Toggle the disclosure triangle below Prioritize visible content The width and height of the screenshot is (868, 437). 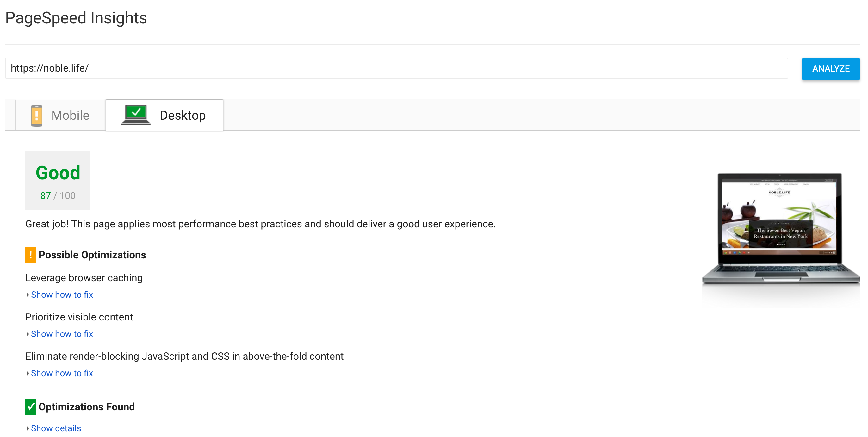[28, 334]
